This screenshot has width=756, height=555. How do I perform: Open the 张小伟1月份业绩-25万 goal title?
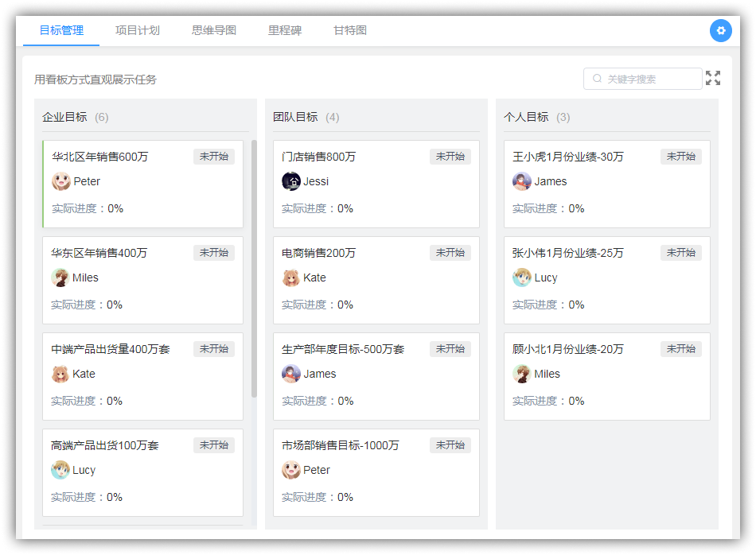(x=568, y=253)
